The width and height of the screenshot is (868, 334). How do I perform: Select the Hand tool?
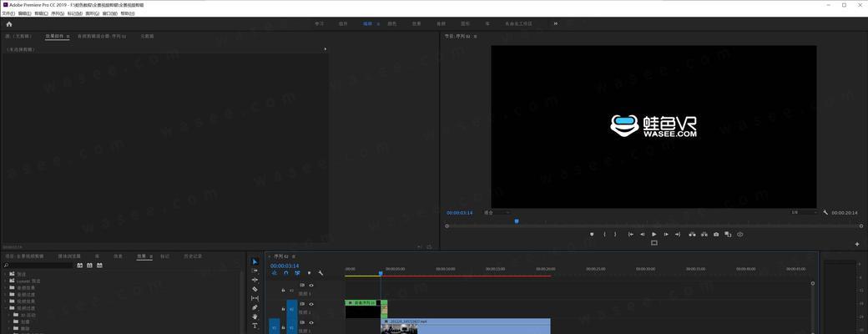point(255,316)
